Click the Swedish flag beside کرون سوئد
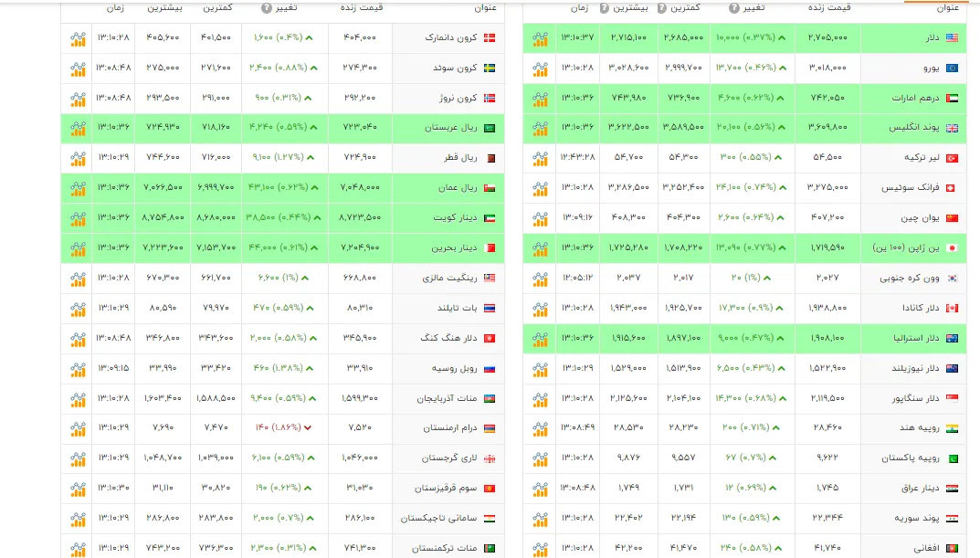 click(490, 68)
